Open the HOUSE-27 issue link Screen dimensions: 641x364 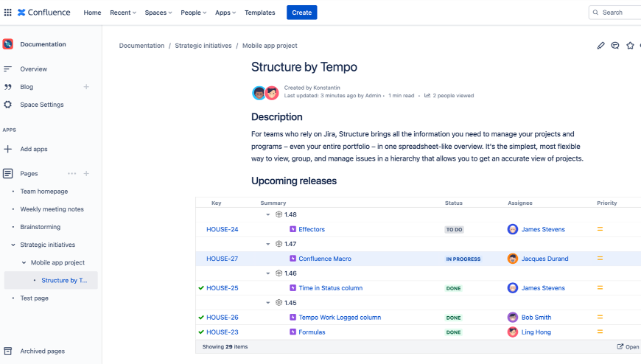pos(222,259)
